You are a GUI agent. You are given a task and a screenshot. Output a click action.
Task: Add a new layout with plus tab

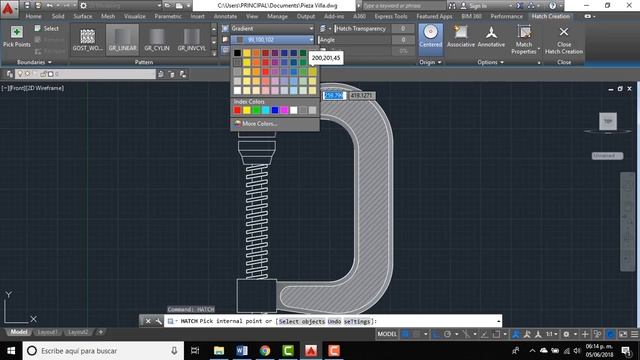(101, 332)
